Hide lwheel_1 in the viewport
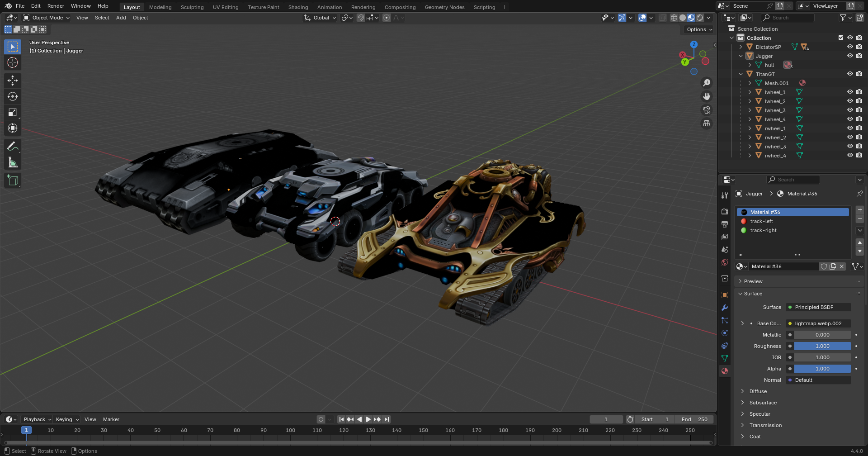The height and width of the screenshot is (456, 868). click(850, 92)
